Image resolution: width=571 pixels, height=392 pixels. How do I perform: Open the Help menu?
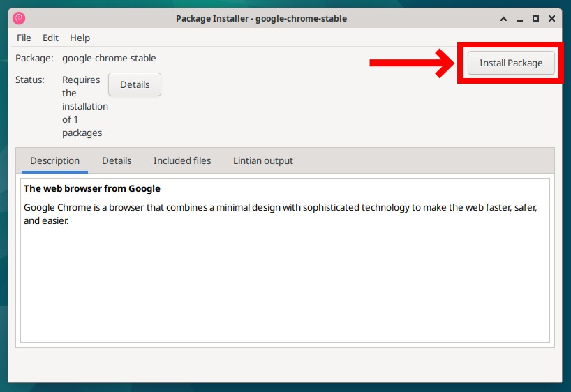tap(80, 38)
